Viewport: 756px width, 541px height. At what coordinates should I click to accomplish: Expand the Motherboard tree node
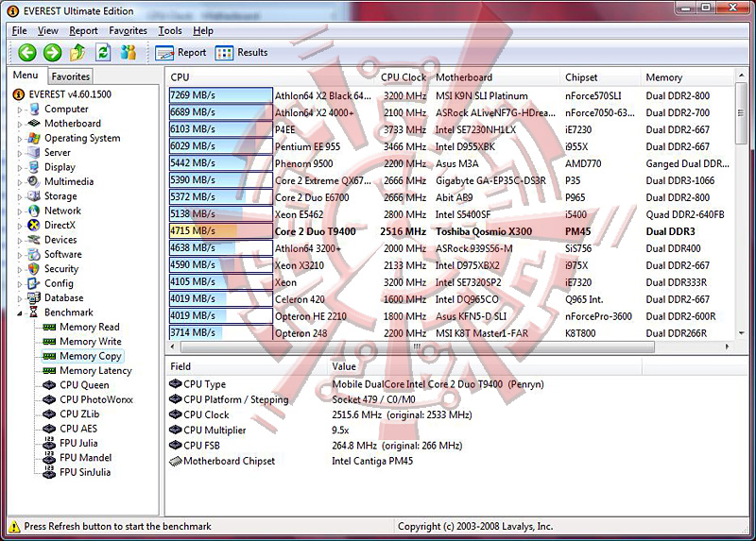click(20, 125)
